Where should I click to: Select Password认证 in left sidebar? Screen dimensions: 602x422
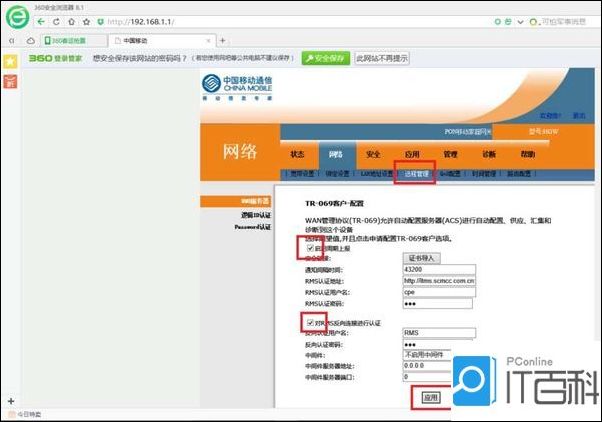253,227
